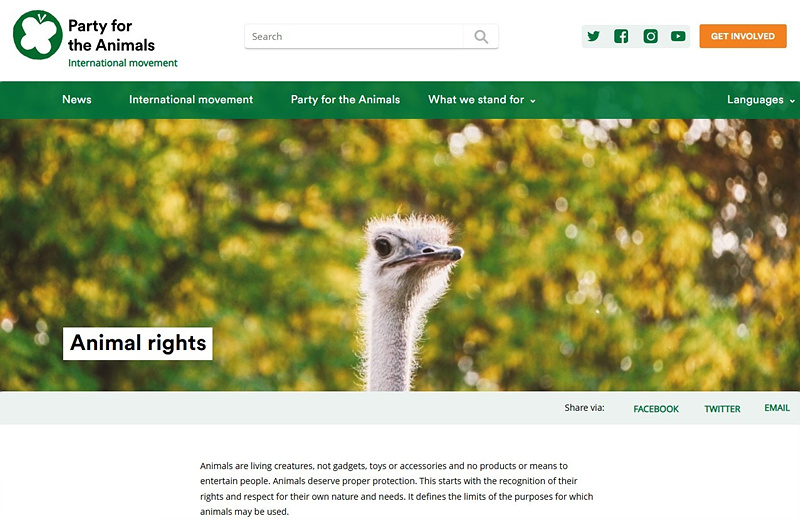Share page via Facebook link
Viewport: 800px width, 520px height.
(656, 409)
